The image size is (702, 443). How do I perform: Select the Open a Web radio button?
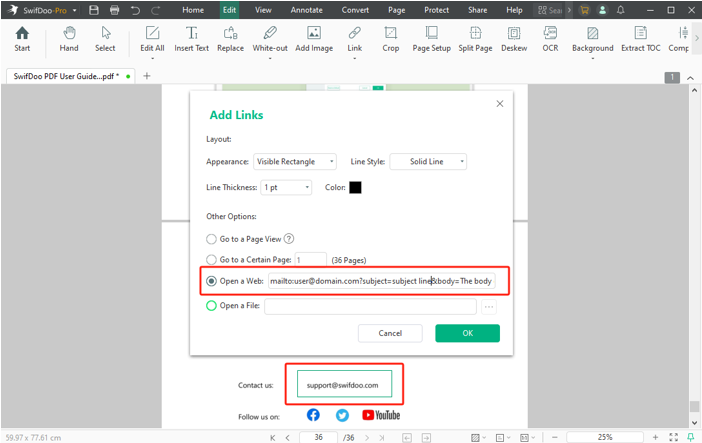pos(211,281)
